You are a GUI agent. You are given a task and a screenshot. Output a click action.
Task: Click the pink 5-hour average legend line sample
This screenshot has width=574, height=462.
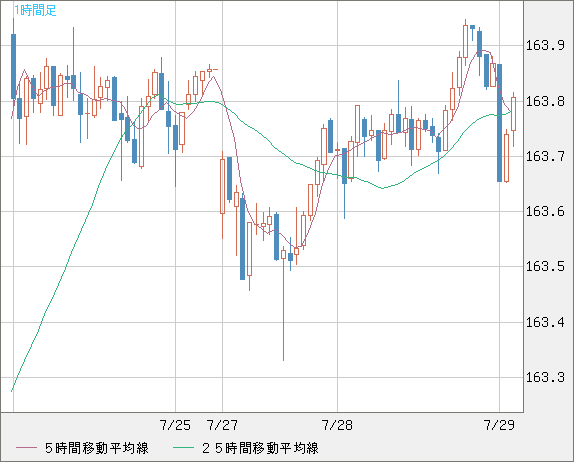click(26, 448)
